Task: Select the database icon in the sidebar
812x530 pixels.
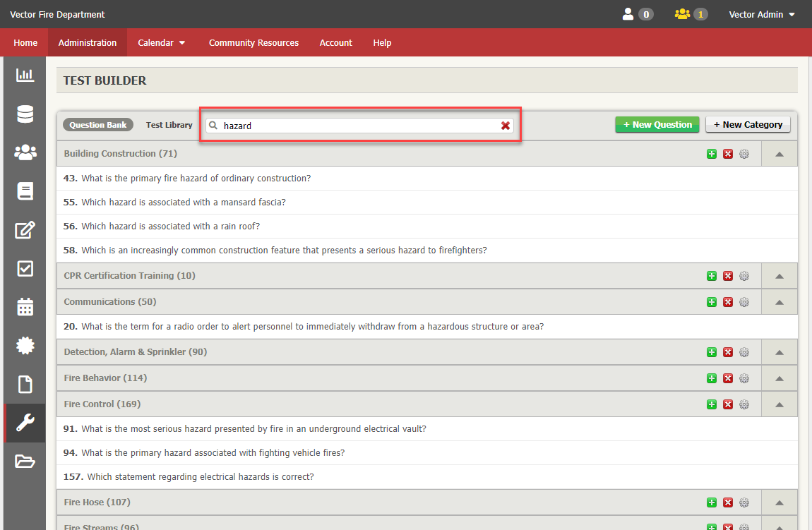Action: (25, 114)
